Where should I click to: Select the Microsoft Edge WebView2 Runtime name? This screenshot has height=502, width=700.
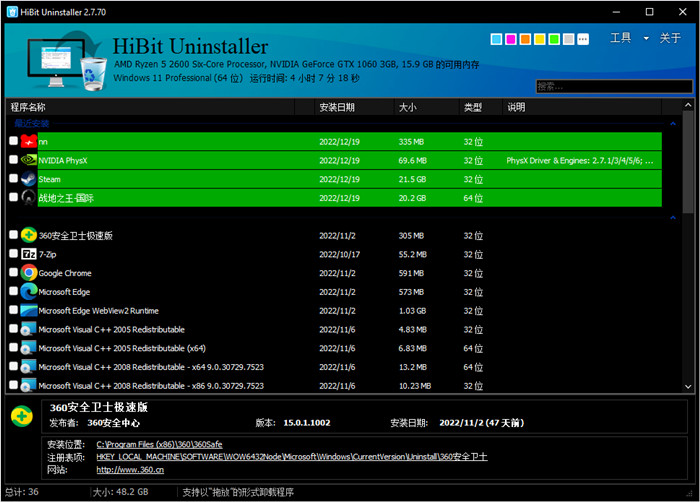coord(98,310)
